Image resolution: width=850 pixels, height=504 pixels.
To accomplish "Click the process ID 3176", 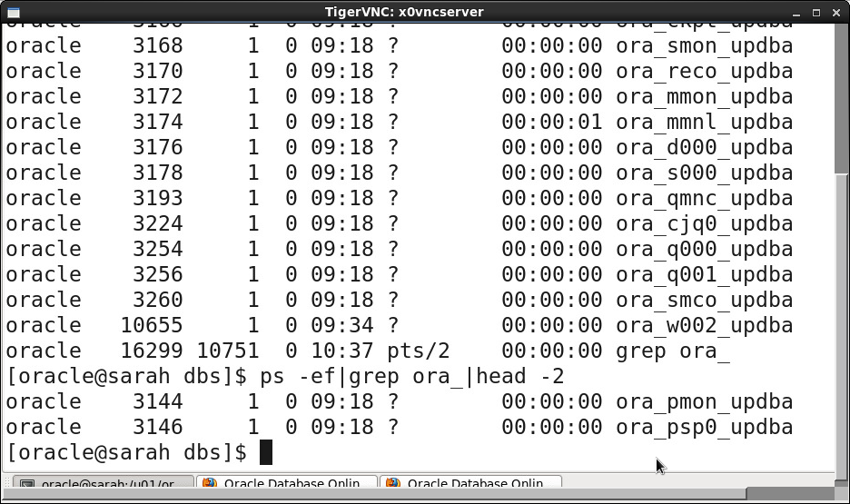I will [x=158, y=147].
